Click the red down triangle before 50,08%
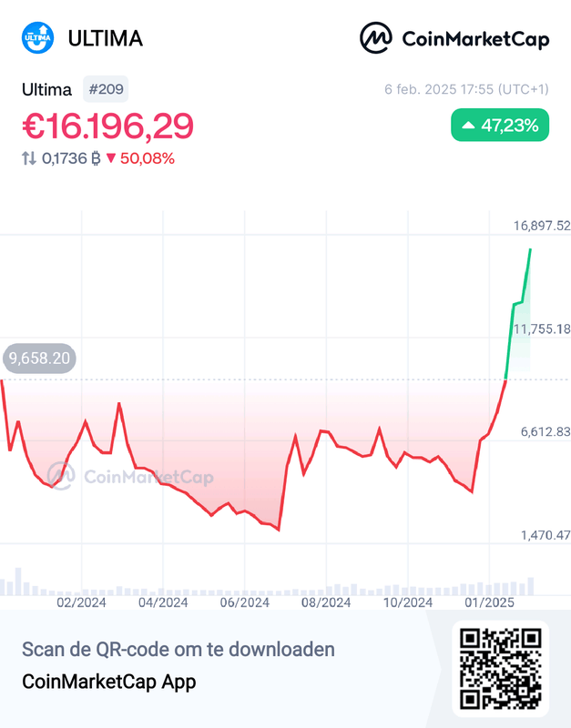 [111, 158]
